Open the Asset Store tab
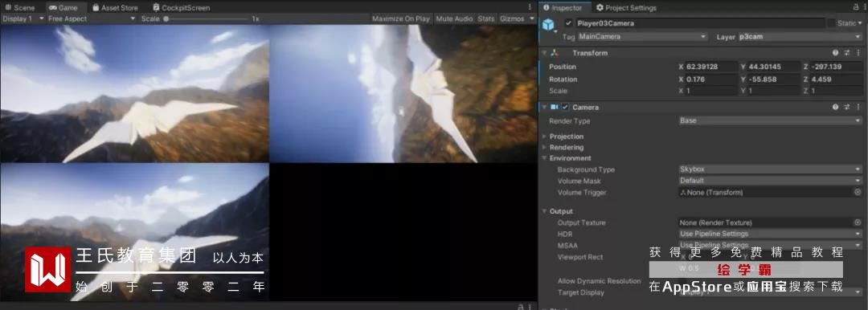The height and width of the screenshot is (310, 868). [x=115, y=8]
